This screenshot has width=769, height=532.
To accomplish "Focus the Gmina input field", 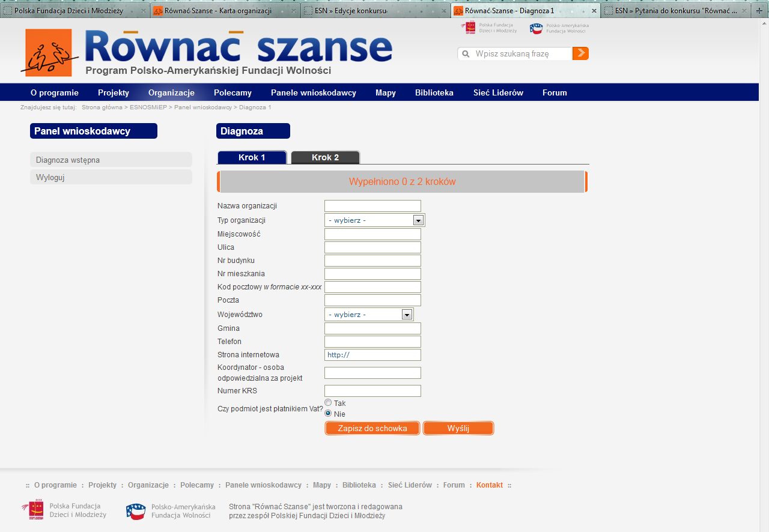I will (372, 328).
